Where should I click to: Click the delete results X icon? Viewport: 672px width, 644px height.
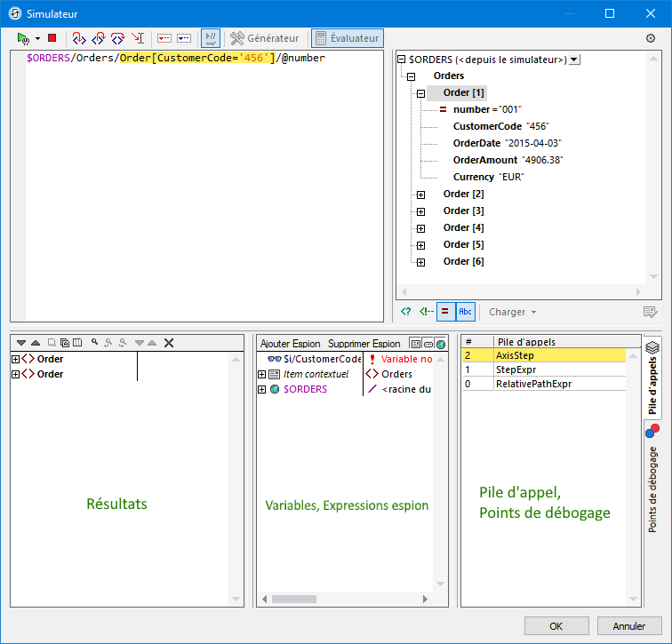point(169,343)
